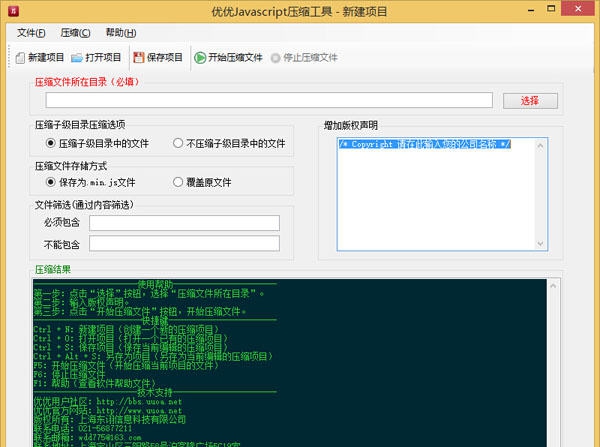Click the 使用帮助 heading in result console
This screenshot has width=600, height=447.
(155, 284)
